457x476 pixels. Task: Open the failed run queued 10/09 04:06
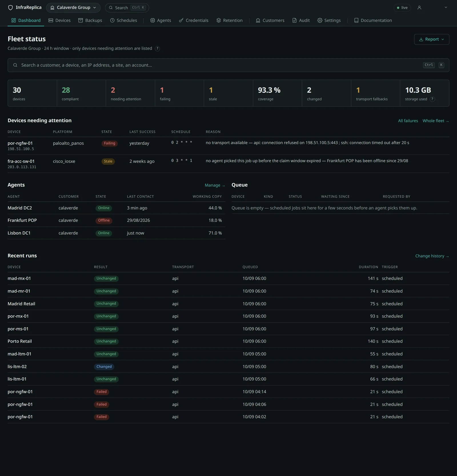click(x=228, y=404)
